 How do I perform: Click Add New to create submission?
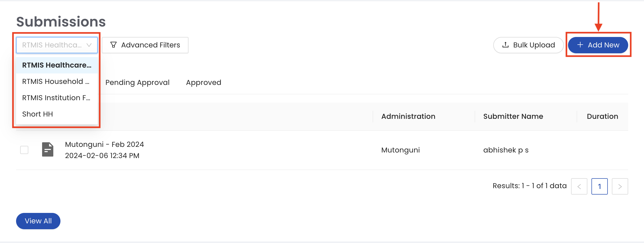598,45
